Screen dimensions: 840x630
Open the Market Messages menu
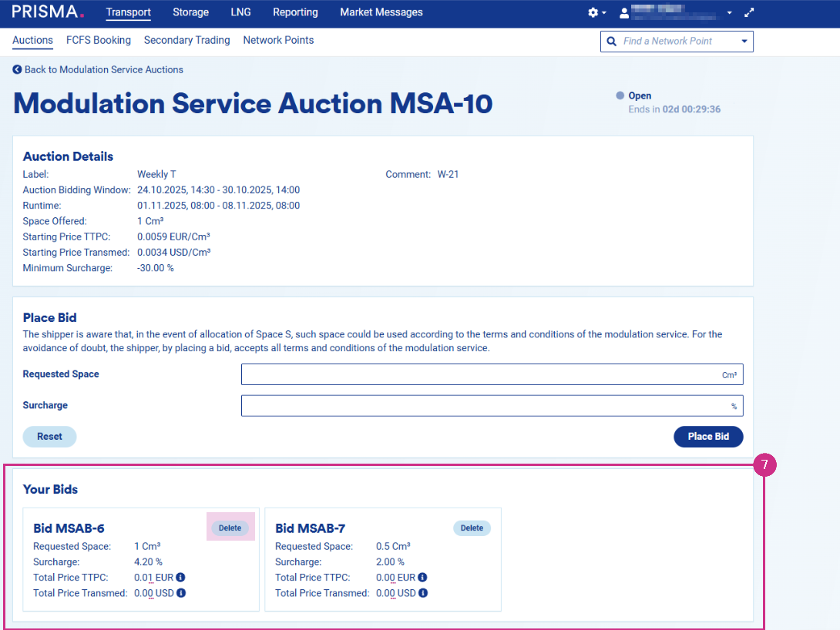coord(381,12)
